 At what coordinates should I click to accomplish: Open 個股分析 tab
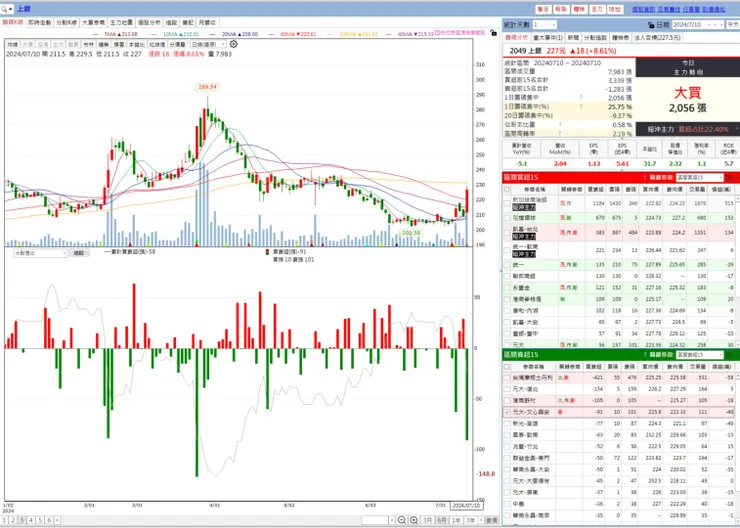point(149,22)
